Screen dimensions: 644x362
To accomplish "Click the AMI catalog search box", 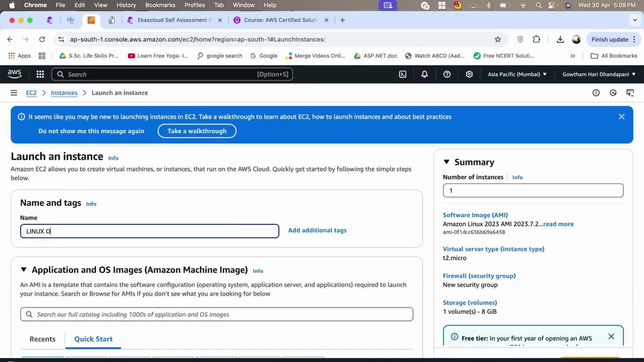I will pos(216,314).
